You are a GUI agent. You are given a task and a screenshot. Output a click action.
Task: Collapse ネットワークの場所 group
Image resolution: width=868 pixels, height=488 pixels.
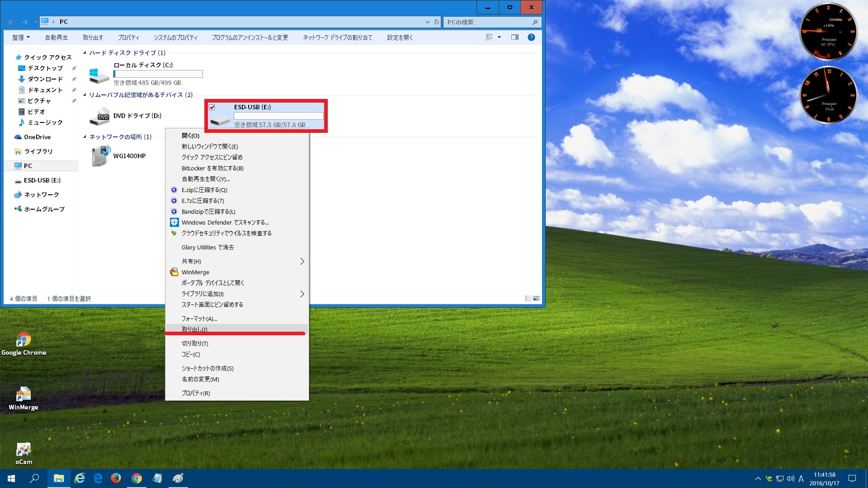85,137
